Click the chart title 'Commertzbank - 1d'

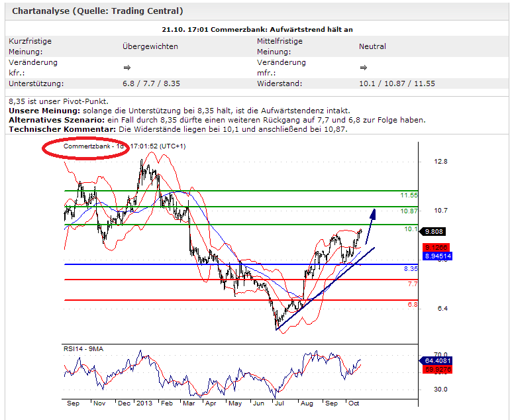(x=93, y=146)
